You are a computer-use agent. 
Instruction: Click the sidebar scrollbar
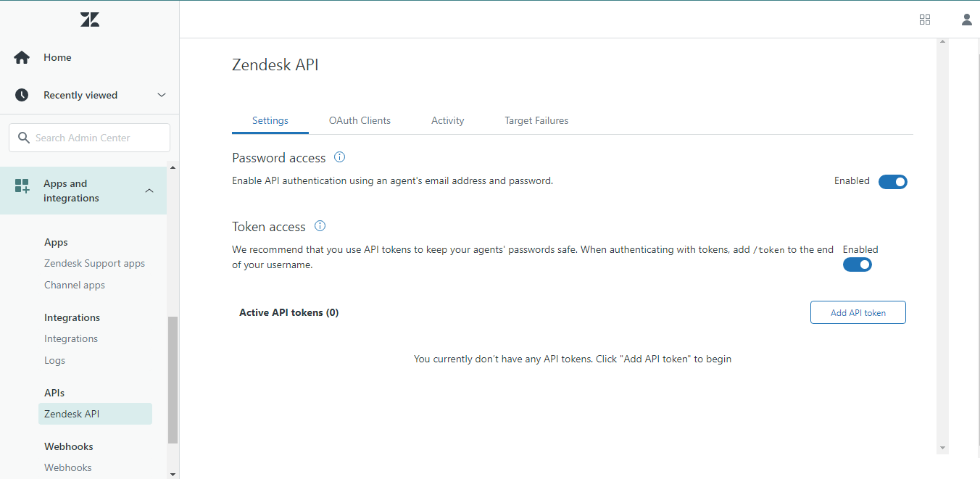tap(173, 377)
